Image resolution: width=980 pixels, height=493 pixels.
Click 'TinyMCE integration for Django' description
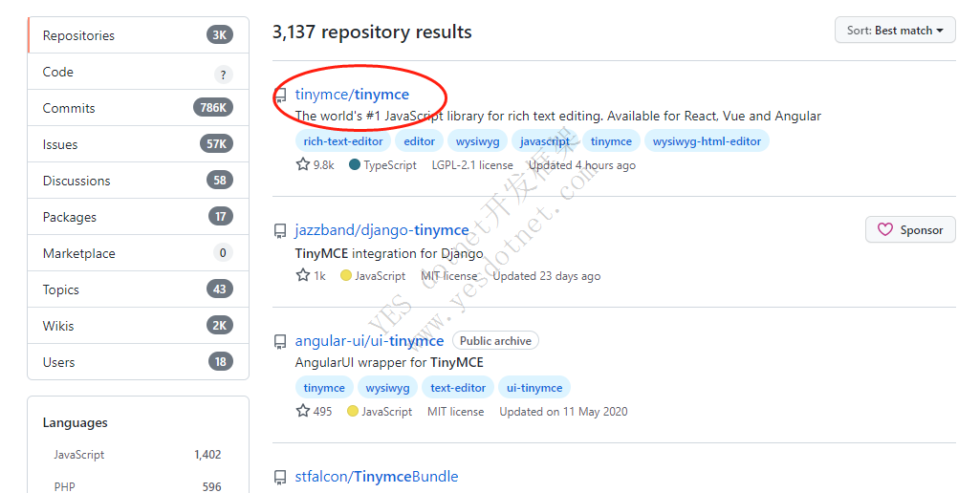(x=389, y=253)
